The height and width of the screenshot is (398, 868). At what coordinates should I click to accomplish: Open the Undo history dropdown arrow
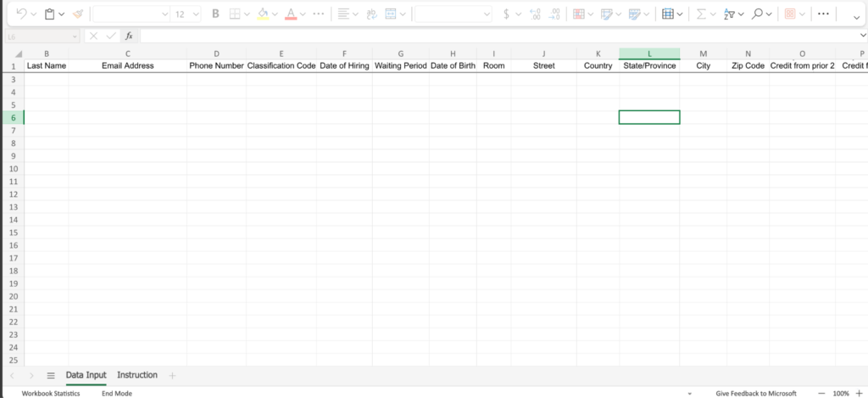(x=34, y=14)
